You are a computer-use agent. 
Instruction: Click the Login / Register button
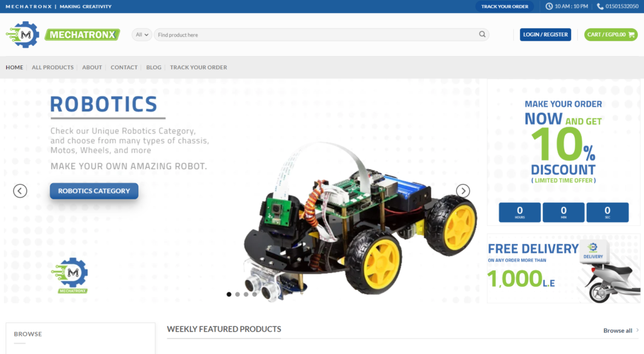tap(545, 35)
